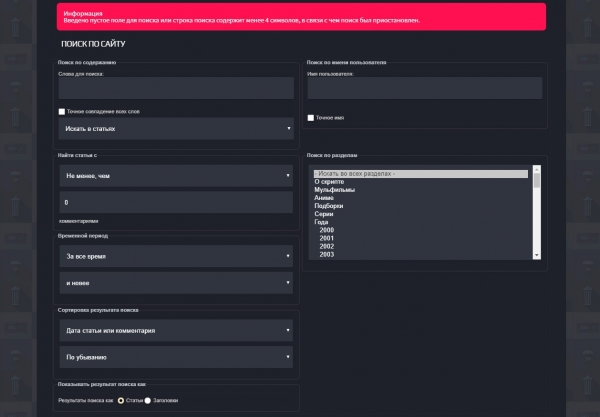Click the comments count field showing 0
Screen dimensions: 600x417
(x=176, y=202)
